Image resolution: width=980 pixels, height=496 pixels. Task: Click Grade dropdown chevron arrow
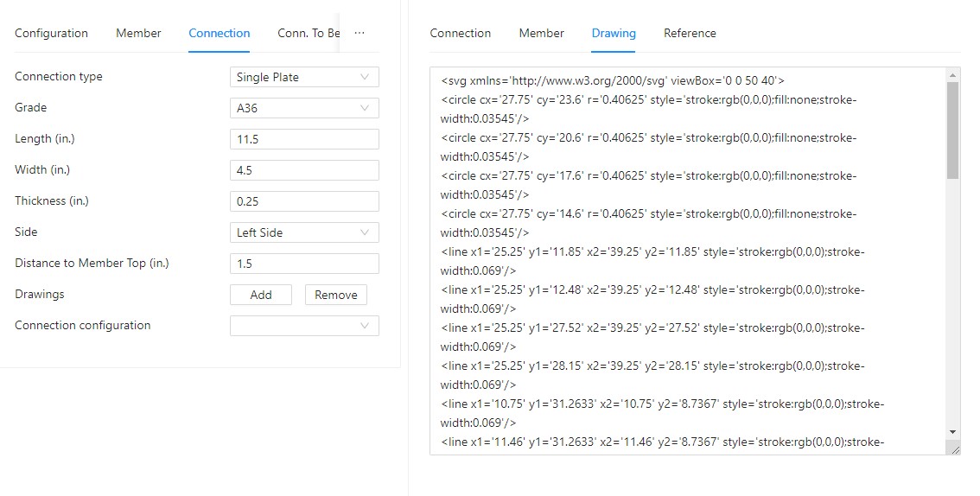pyautogui.click(x=365, y=108)
